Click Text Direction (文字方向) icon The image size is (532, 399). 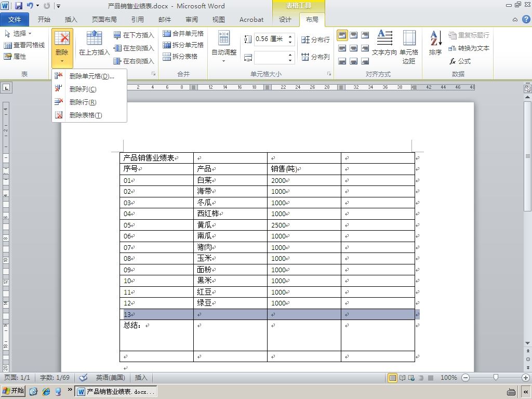click(384, 43)
